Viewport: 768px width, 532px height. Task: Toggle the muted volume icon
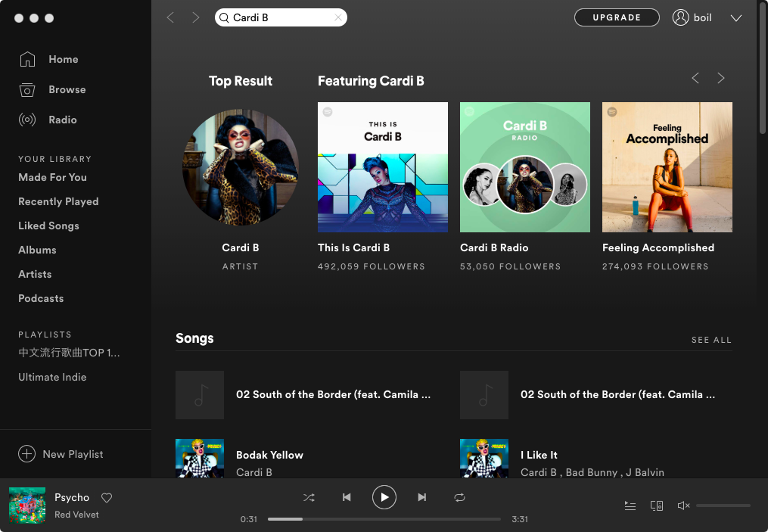tap(683, 506)
